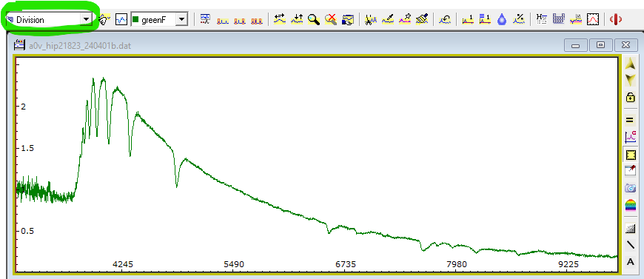The width and height of the screenshot is (644, 279).
Task: Select the scissors crop spectrum tool
Action: (370, 19)
